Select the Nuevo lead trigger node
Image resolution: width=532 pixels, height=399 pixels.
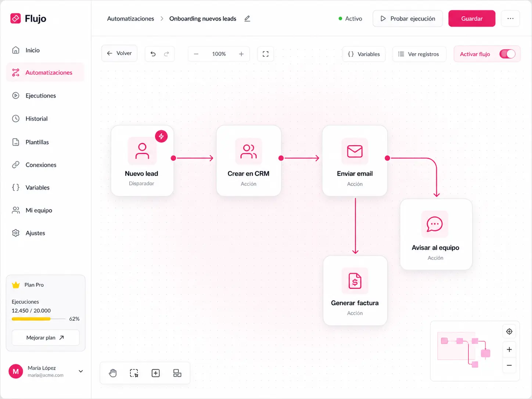point(142,161)
